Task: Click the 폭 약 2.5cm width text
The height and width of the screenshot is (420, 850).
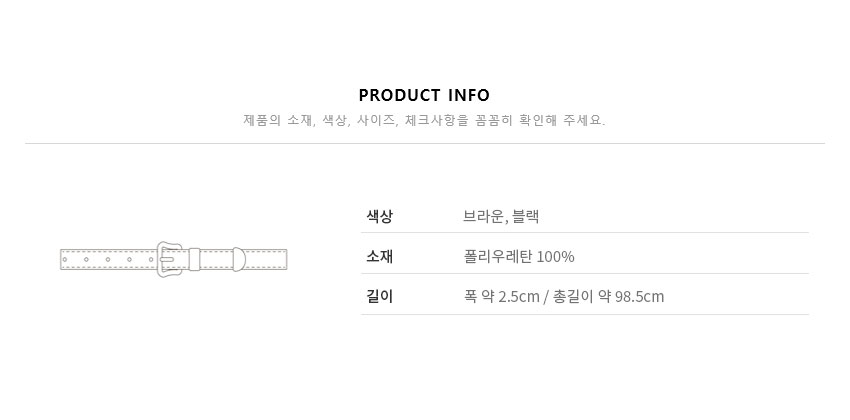Action: click(501, 296)
